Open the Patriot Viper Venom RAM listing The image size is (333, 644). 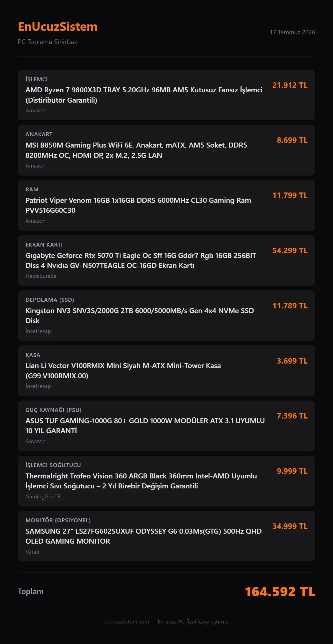pos(138,205)
